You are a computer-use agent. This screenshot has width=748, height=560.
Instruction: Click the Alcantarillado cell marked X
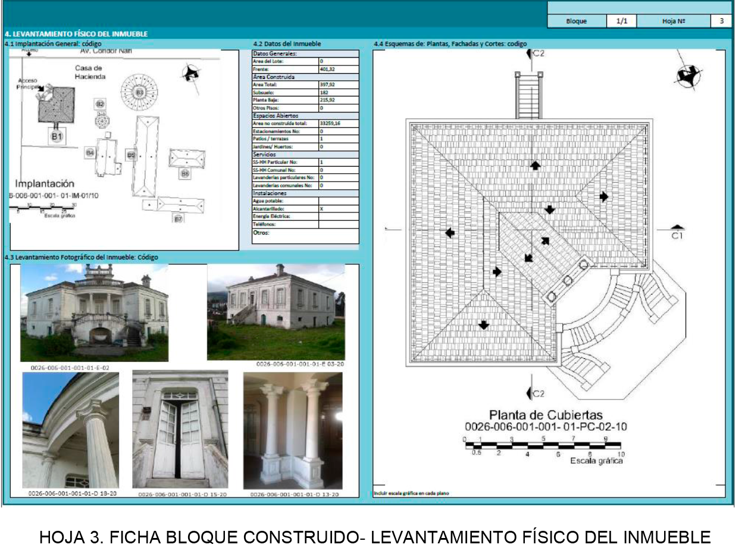(x=339, y=209)
